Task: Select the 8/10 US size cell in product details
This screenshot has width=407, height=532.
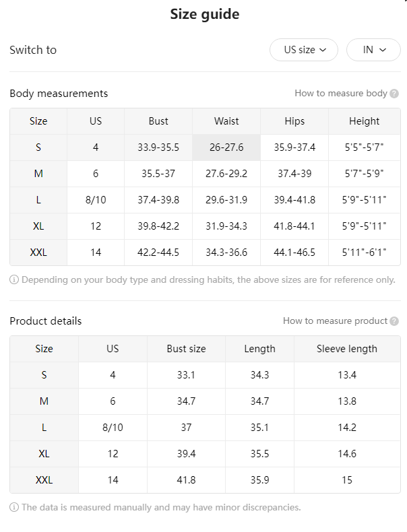Action: pyautogui.click(x=113, y=428)
